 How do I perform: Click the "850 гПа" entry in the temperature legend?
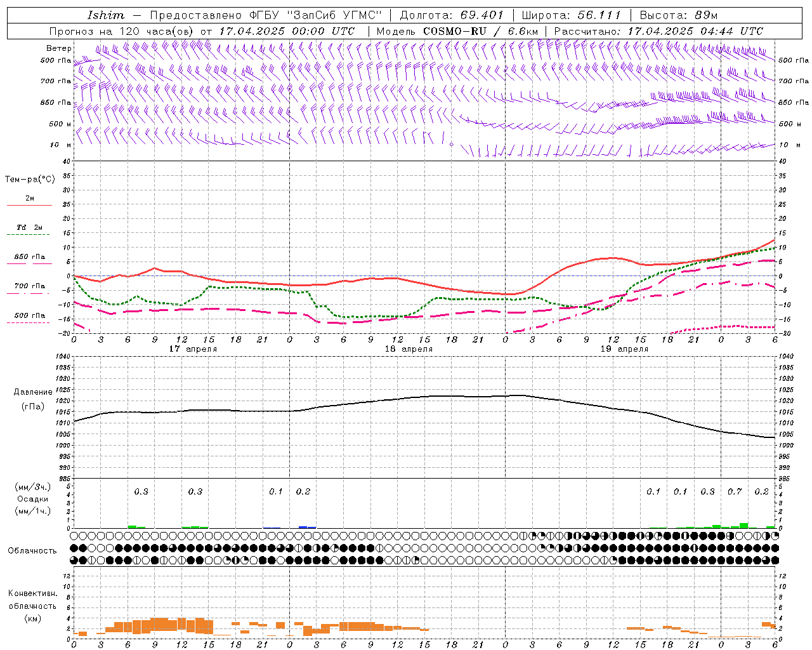click(29, 257)
